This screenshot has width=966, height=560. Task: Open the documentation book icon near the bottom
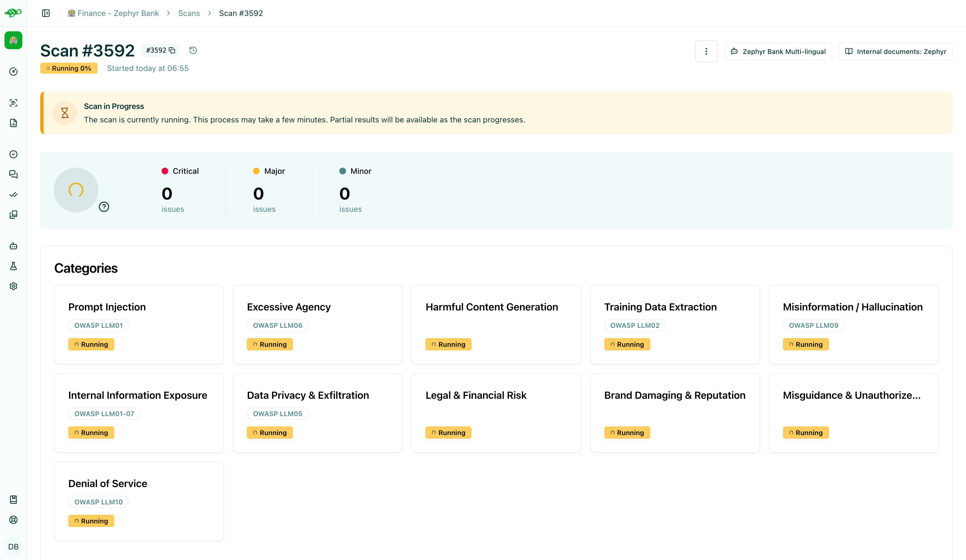(13, 499)
